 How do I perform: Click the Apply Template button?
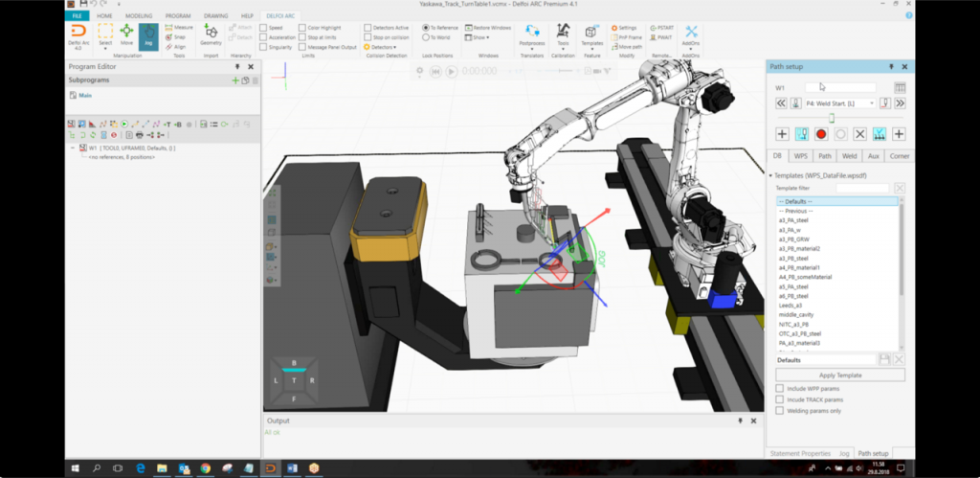[x=840, y=375]
